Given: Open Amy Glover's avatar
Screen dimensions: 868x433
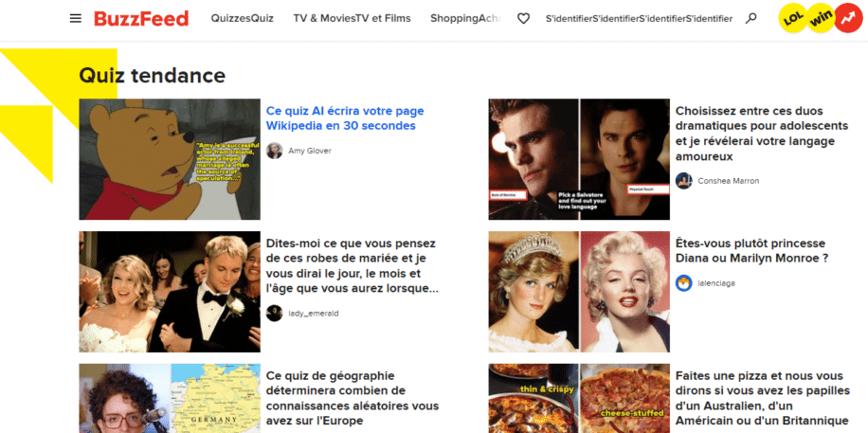Looking at the screenshot, I should (x=274, y=151).
